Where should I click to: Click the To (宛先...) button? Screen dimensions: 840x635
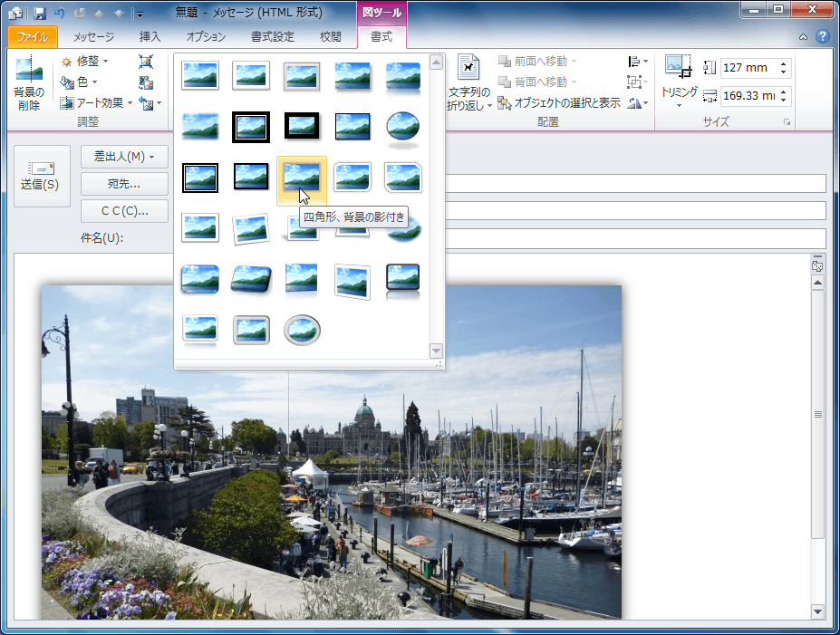(124, 184)
